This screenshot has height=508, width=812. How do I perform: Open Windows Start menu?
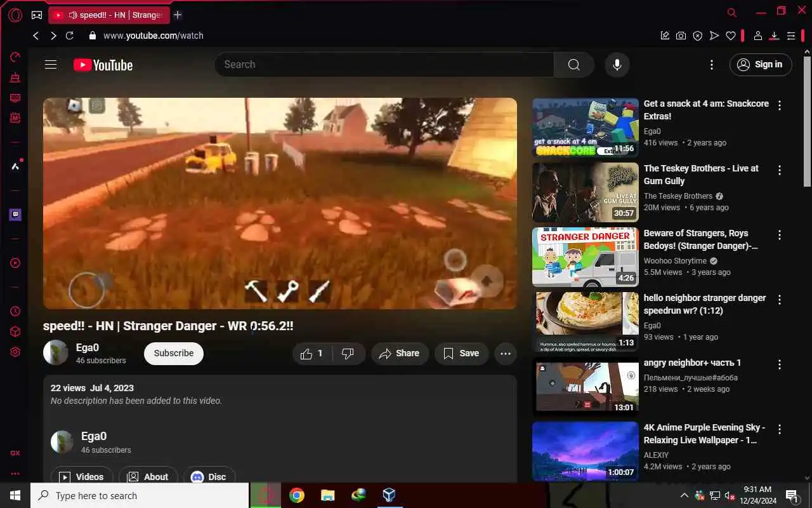click(x=15, y=495)
